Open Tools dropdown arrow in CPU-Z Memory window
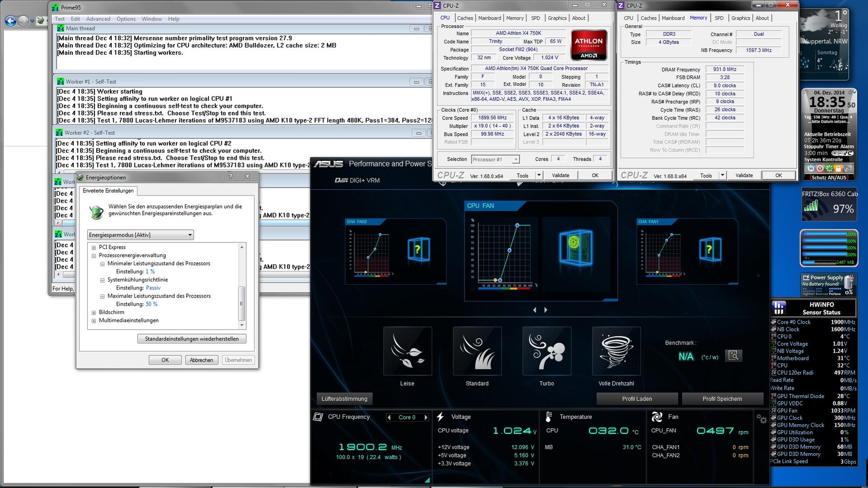 pos(722,175)
